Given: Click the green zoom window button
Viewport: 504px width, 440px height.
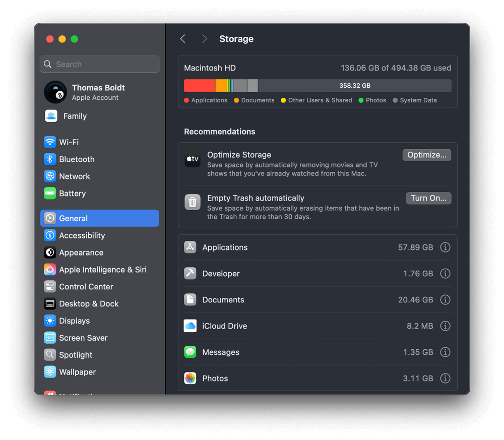Looking at the screenshot, I should coord(74,39).
